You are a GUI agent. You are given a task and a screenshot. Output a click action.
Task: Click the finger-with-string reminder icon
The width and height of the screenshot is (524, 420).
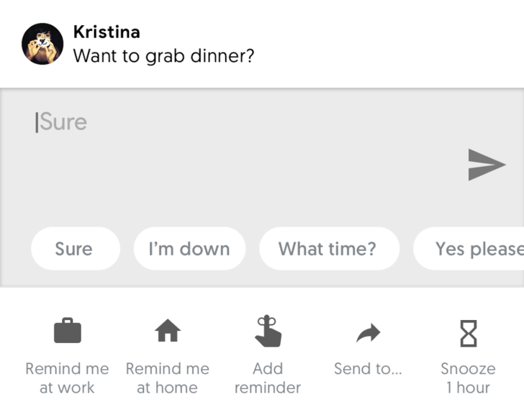pos(268,331)
